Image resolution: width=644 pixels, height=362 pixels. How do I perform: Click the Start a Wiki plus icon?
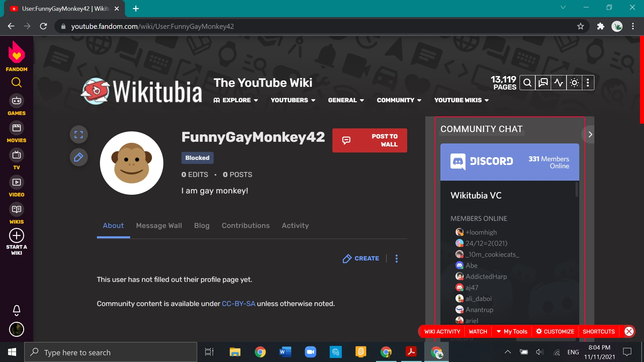[x=16, y=236]
